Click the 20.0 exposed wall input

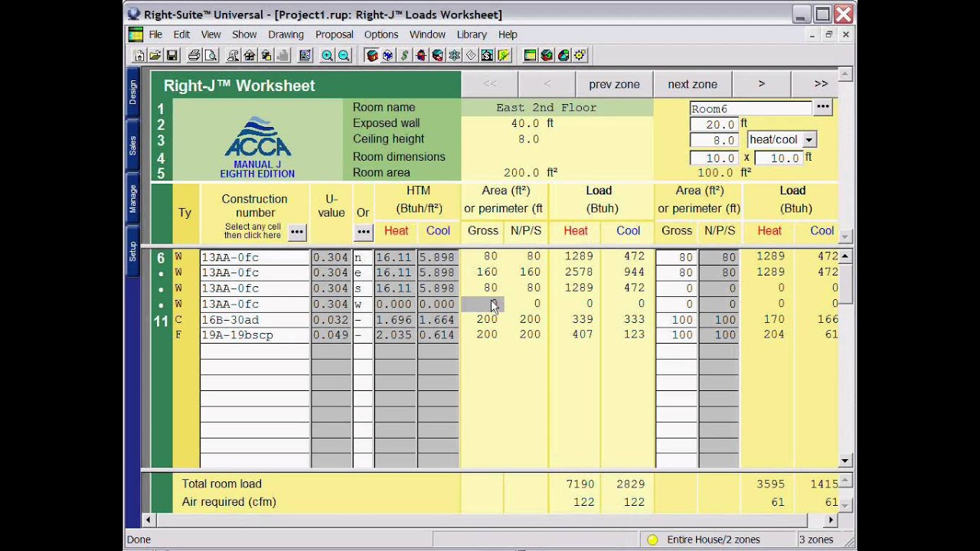pos(715,124)
